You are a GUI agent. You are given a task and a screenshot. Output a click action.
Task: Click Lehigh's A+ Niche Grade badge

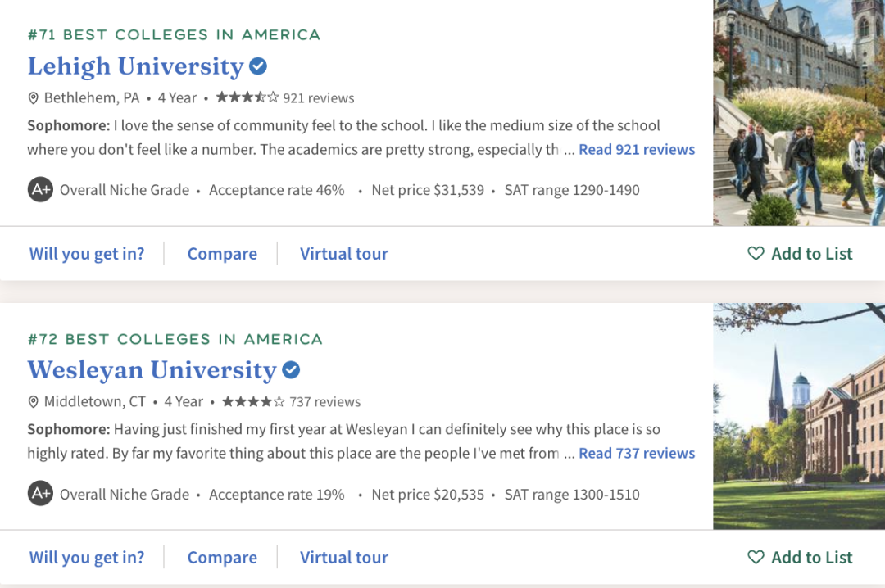(x=40, y=190)
